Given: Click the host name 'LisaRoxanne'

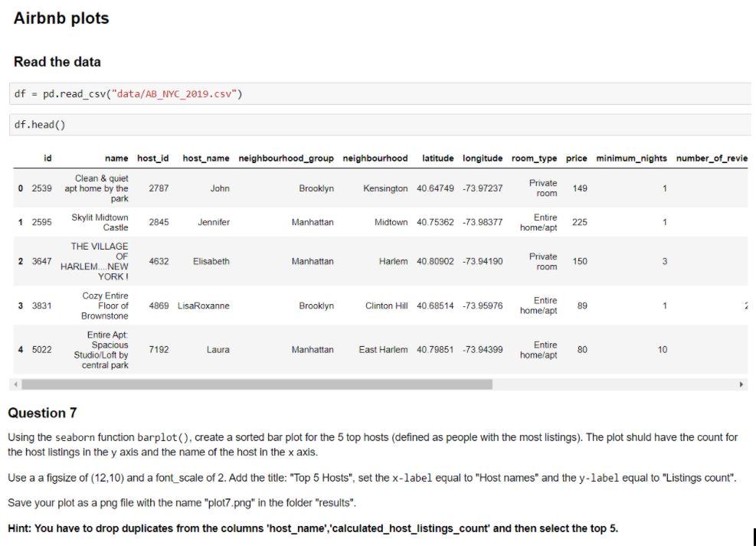Looking at the screenshot, I should [x=204, y=306].
